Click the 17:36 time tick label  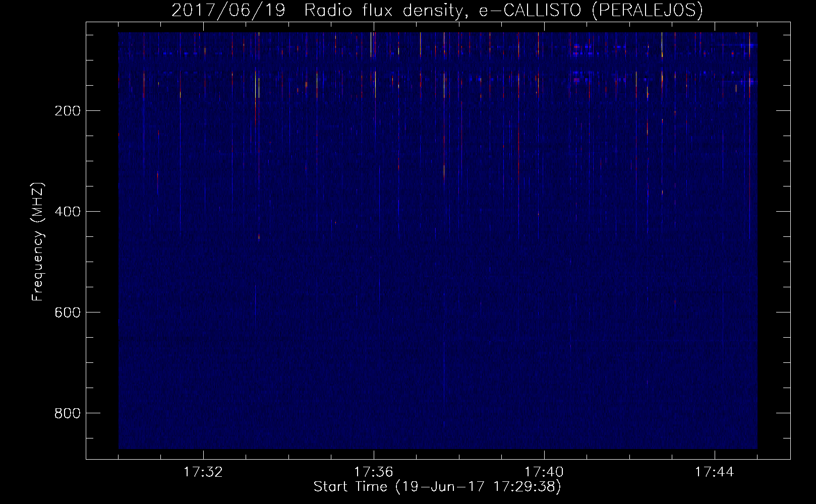coord(373,472)
